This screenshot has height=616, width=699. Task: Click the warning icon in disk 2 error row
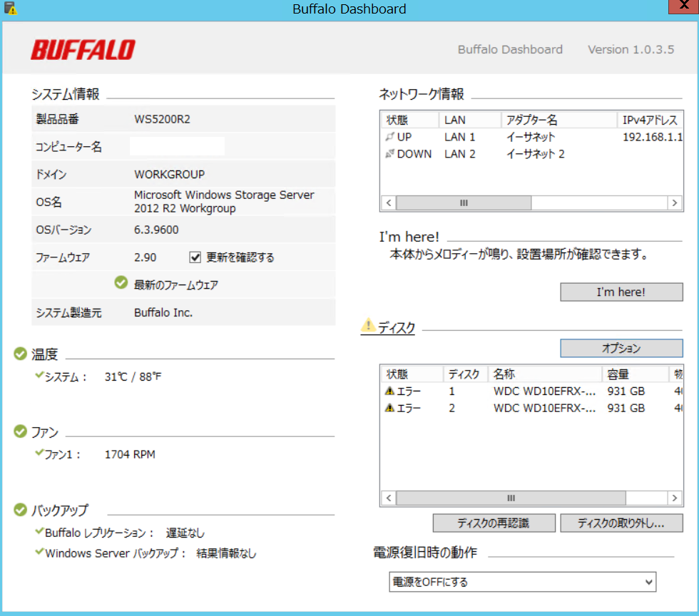pos(389,408)
